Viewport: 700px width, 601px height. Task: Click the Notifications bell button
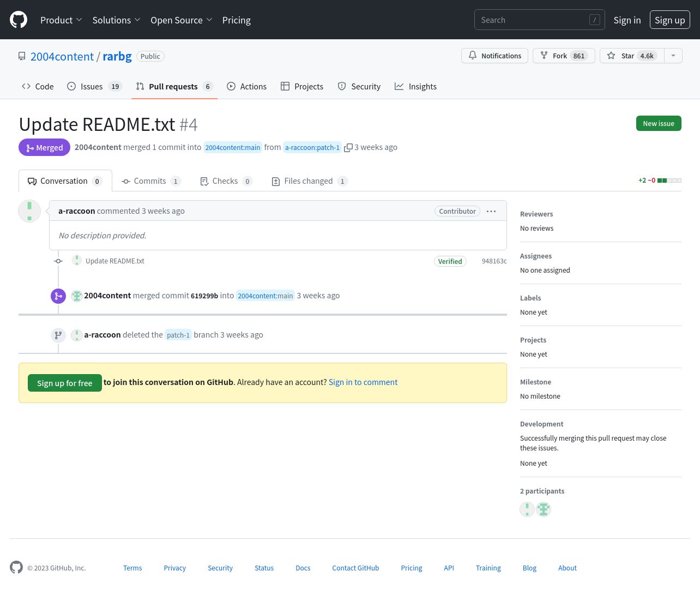point(494,56)
